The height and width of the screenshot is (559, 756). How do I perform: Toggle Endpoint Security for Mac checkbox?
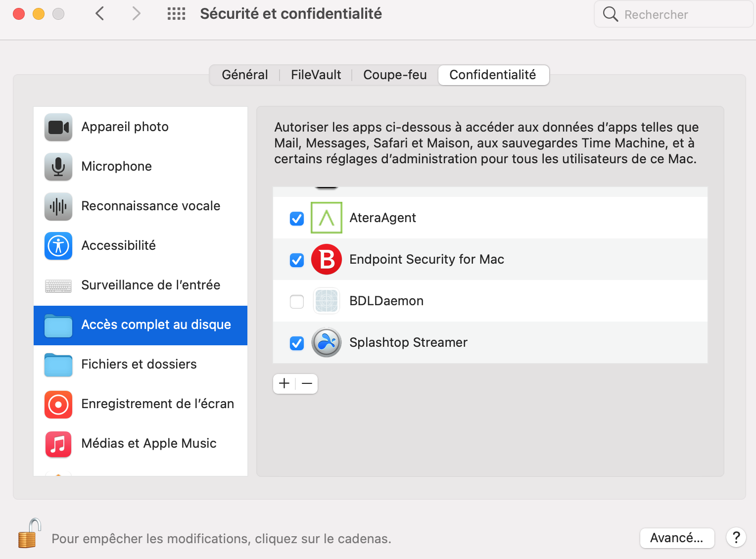pos(297,260)
